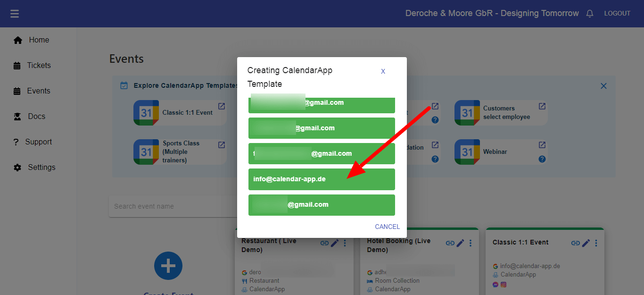Viewport: 644px width, 295px height.
Task: Copy the Hotel Booking event link icon
Action: point(450,243)
